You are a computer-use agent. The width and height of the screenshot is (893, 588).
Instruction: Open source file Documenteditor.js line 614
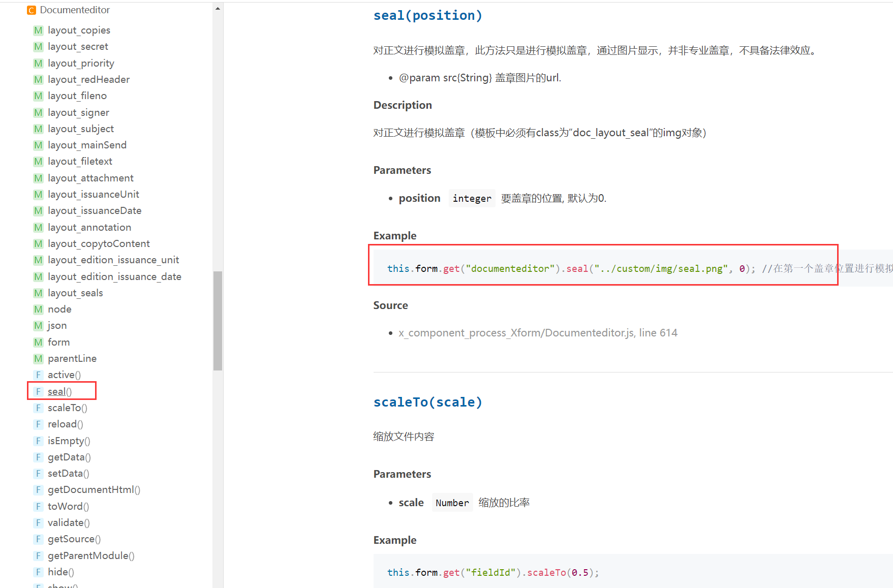coord(538,333)
